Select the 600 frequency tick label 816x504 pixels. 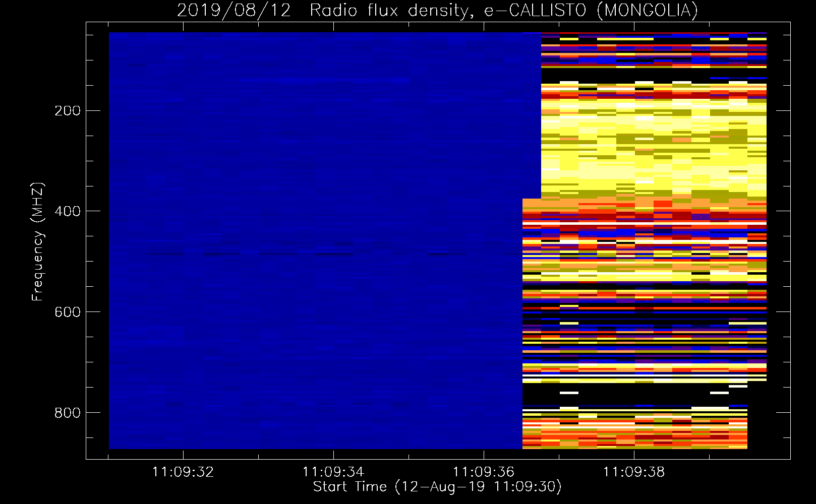click(68, 312)
